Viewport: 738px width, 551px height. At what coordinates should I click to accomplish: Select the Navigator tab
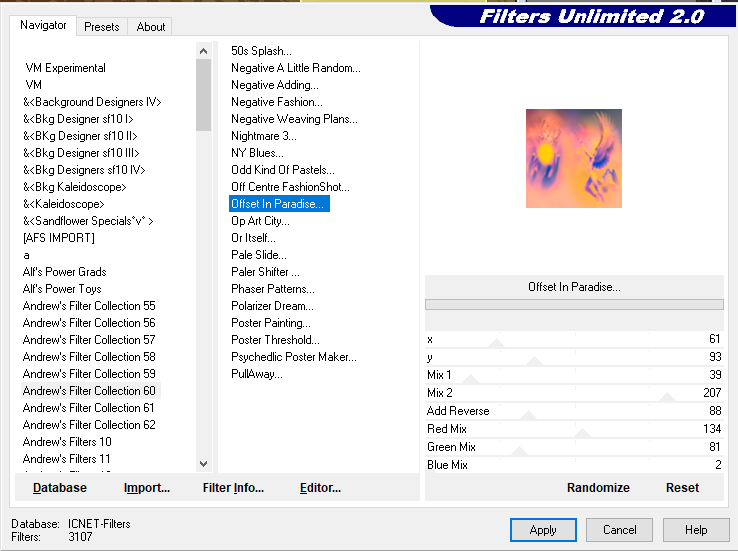coord(44,26)
